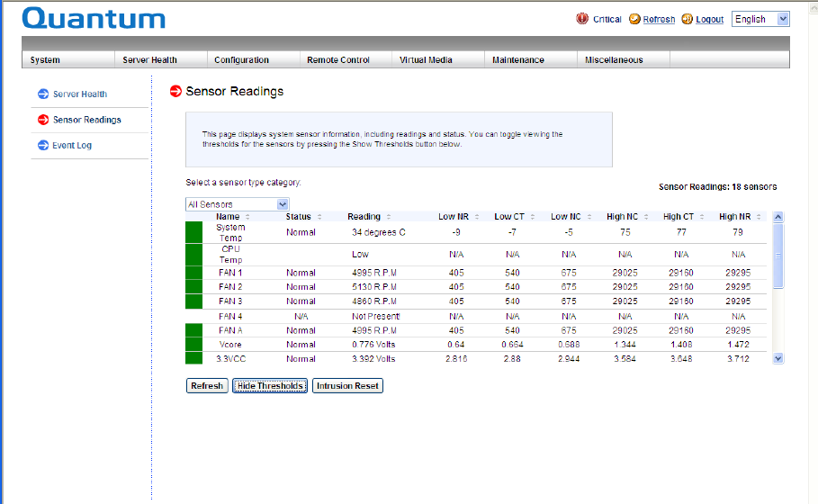This screenshot has height=504, width=818.
Task: Click green status square for FAN 1
Action: [x=193, y=273]
